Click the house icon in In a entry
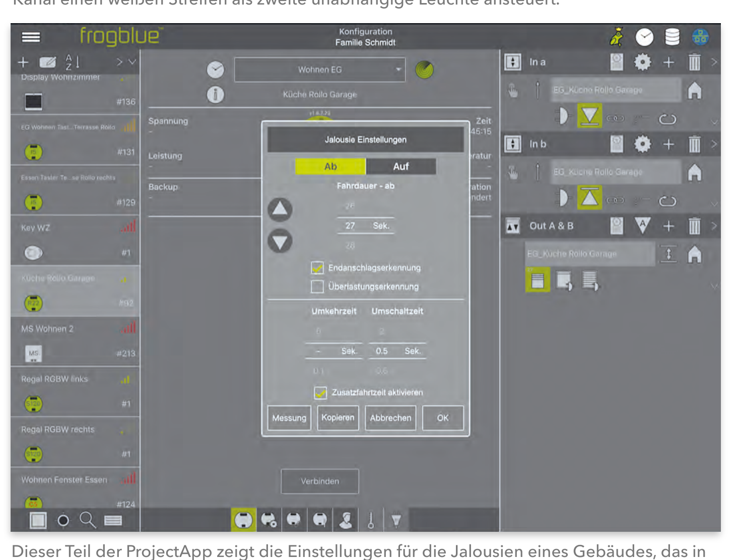Screen dimensions: 735x560 [x=694, y=90]
